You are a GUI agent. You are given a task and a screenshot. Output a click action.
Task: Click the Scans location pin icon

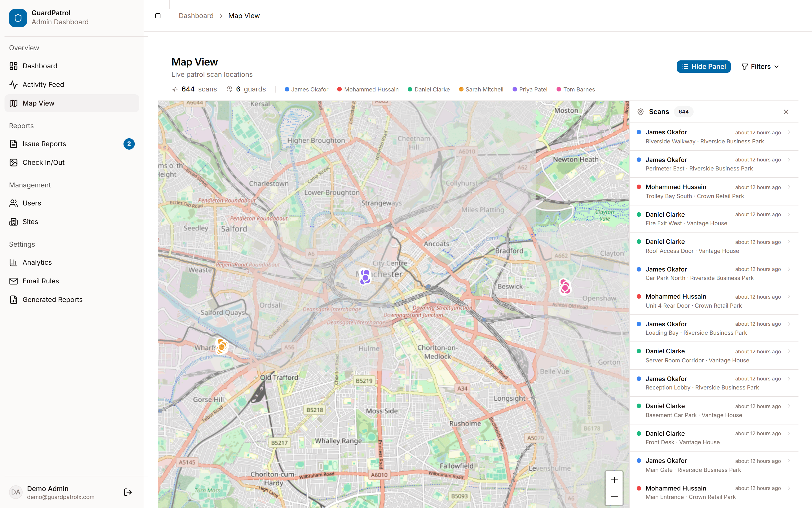(x=640, y=112)
